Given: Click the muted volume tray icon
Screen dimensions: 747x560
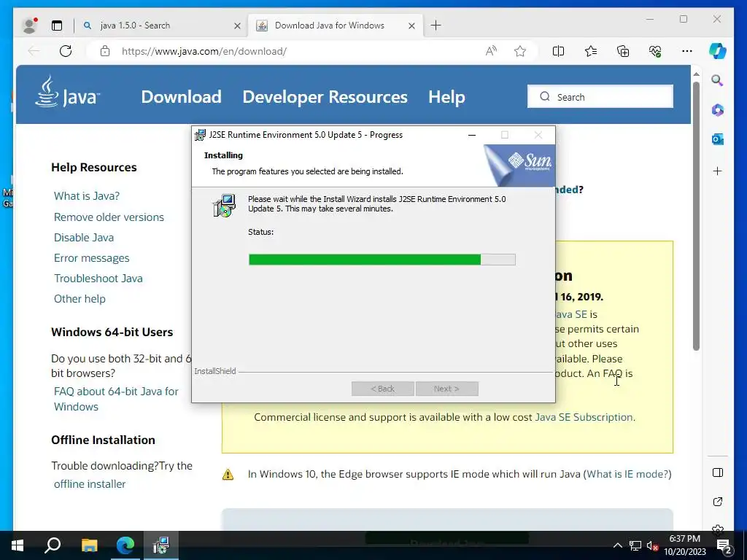Looking at the screenshot, I should coord(652,545).
